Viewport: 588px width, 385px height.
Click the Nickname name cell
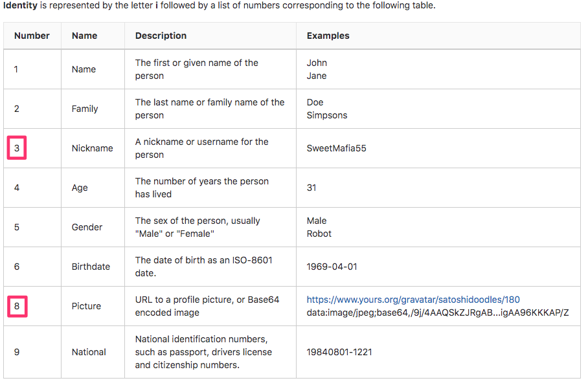click(x=92, y=148)
